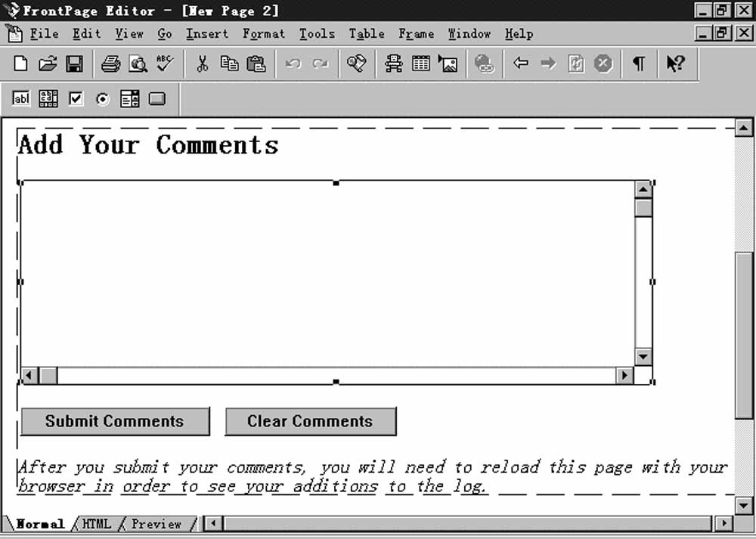Open a file with the Open folder icon
Viewport: 756px width, 539px height.
pyautogui.click(x=47, y=64)
